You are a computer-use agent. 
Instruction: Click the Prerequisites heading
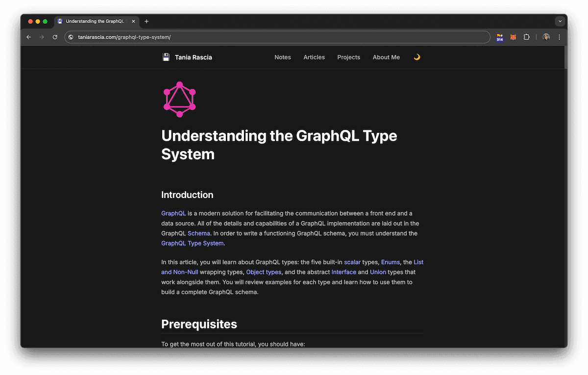pos(199,324)
